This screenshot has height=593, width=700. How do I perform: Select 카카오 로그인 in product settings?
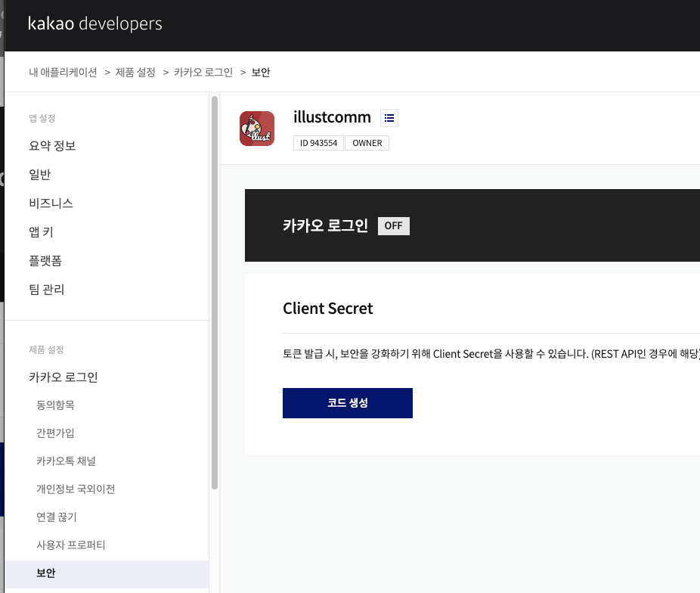pyautogui.click(x=63, y=377)
